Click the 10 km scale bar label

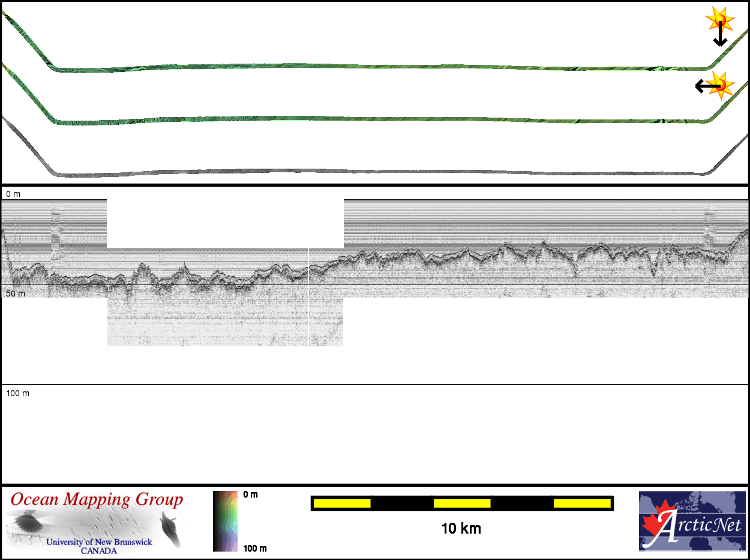point(461,529)
